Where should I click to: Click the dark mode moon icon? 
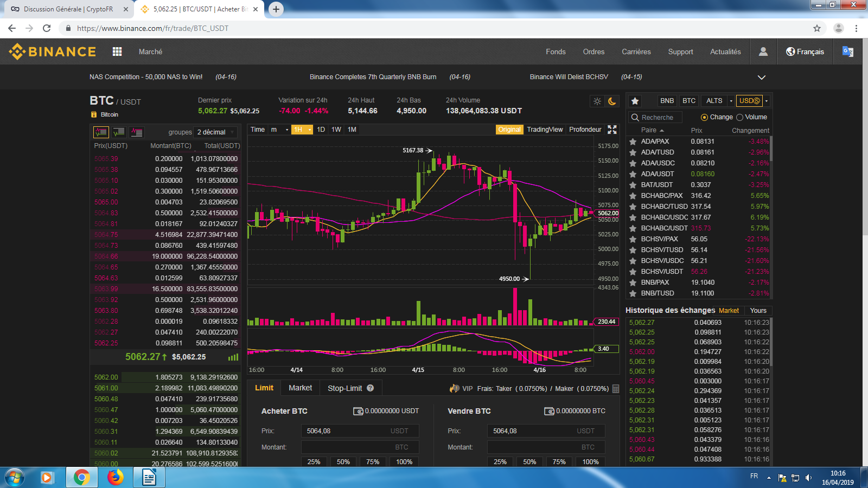pyautogui.click(x=612, y=101)
